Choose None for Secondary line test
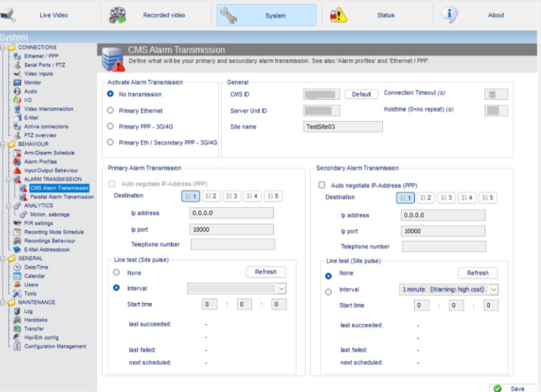Image resolution: width=541 pixels, height=392 pixels. click(x=328, y=276)
